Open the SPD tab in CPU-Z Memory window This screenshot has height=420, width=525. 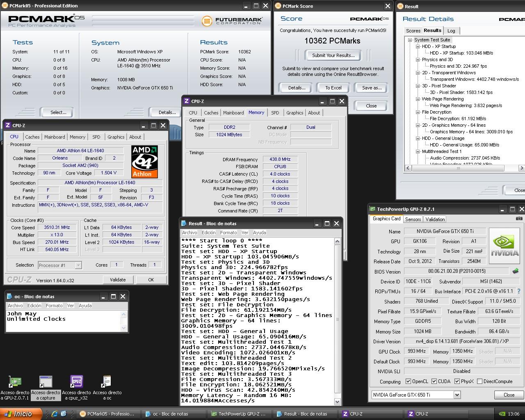pyautogui.click(x=275, y=113)
